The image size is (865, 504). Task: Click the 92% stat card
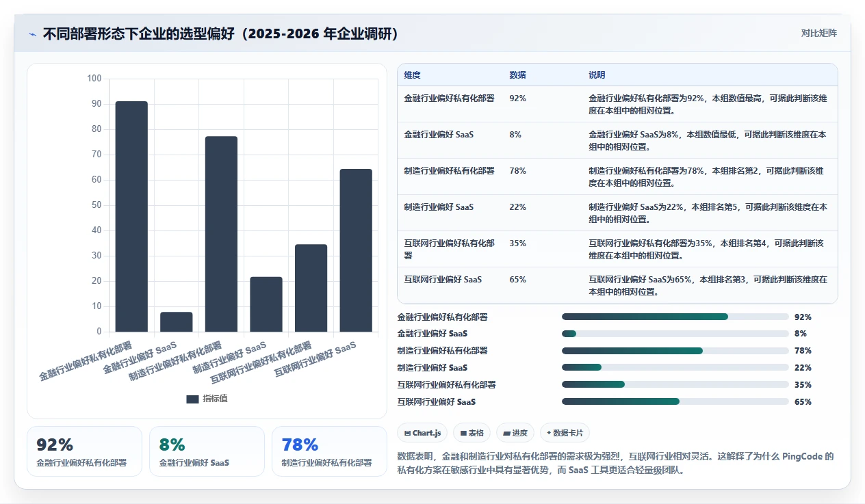84,451
